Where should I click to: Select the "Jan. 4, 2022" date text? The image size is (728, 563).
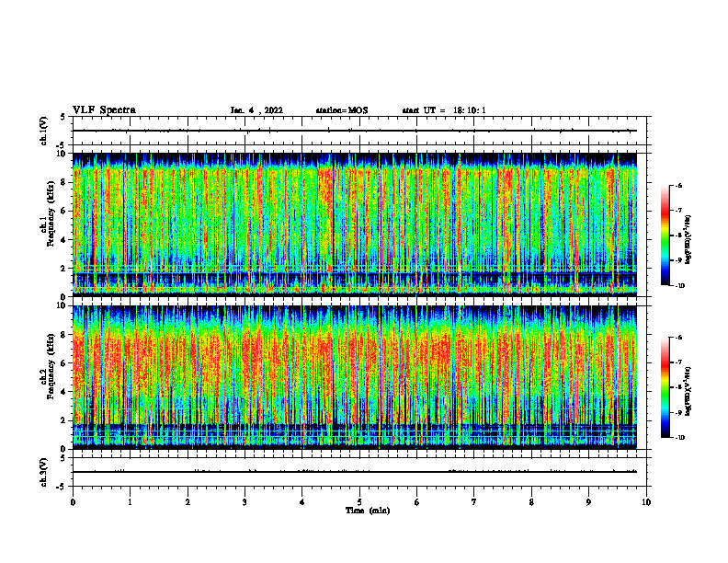[256, 110]
